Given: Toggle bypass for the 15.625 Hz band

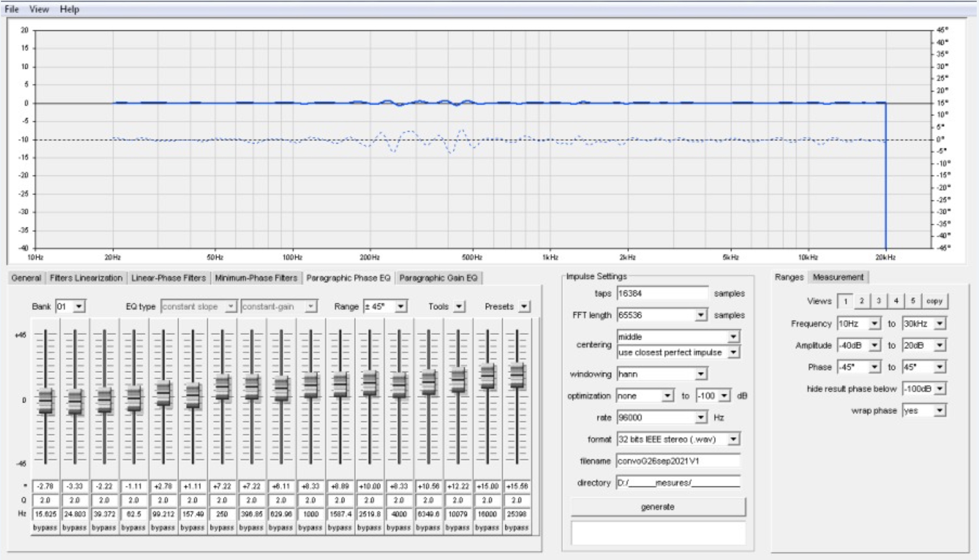Looking at the screenshot, I should (45, 528).
